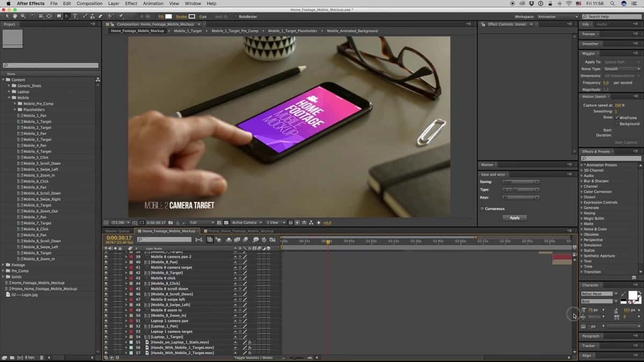
Task: Take snapshot with camera icon in viewer
Action: click(171, 223)
